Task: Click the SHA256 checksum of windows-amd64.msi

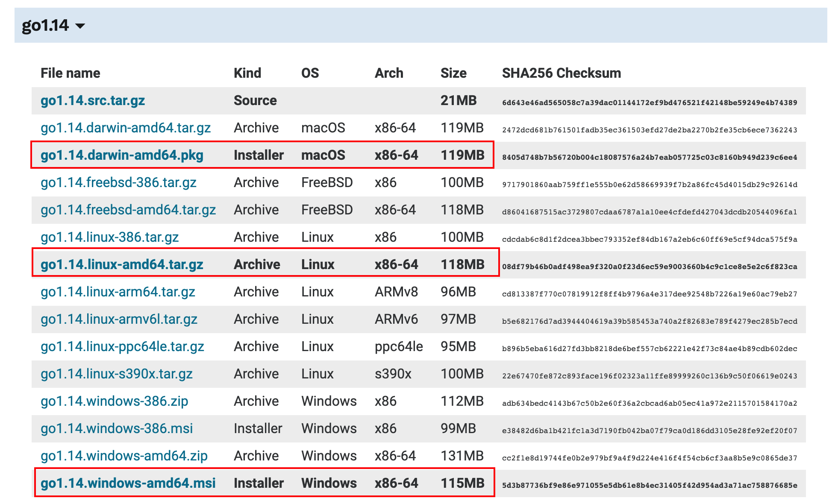Action: (x=649, y=485)
